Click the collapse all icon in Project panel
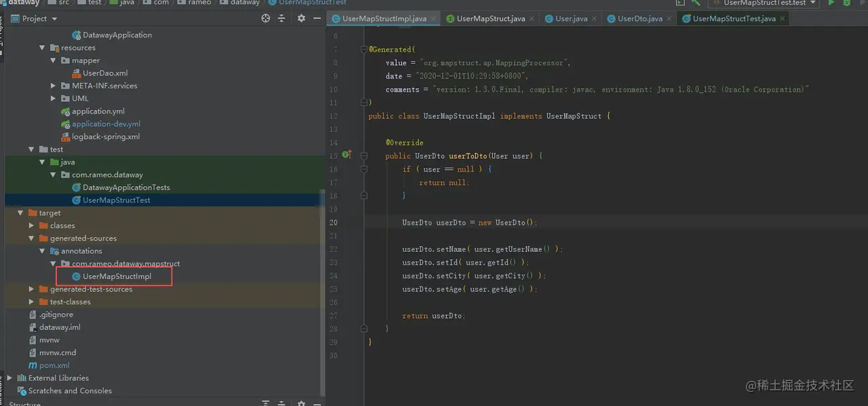The image size is (868, 406). 282,18
